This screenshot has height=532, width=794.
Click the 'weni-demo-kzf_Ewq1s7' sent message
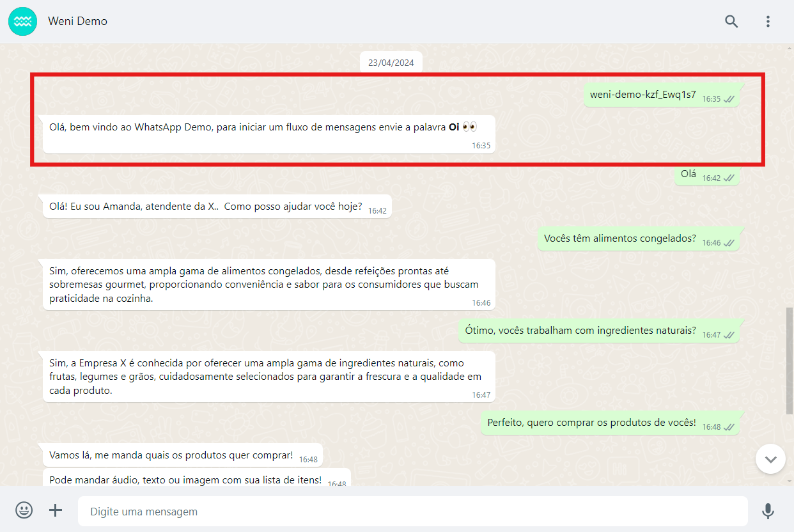tap(642, 95)
